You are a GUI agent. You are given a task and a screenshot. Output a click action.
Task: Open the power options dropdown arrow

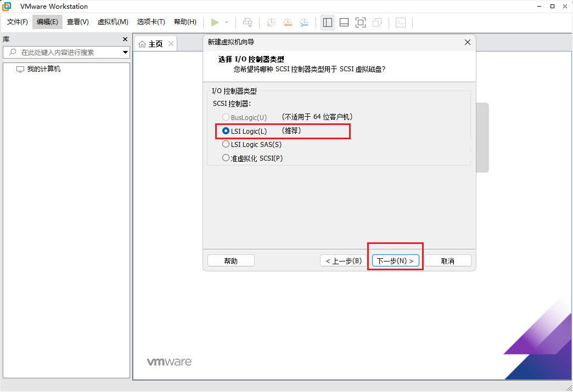(227, 22)
